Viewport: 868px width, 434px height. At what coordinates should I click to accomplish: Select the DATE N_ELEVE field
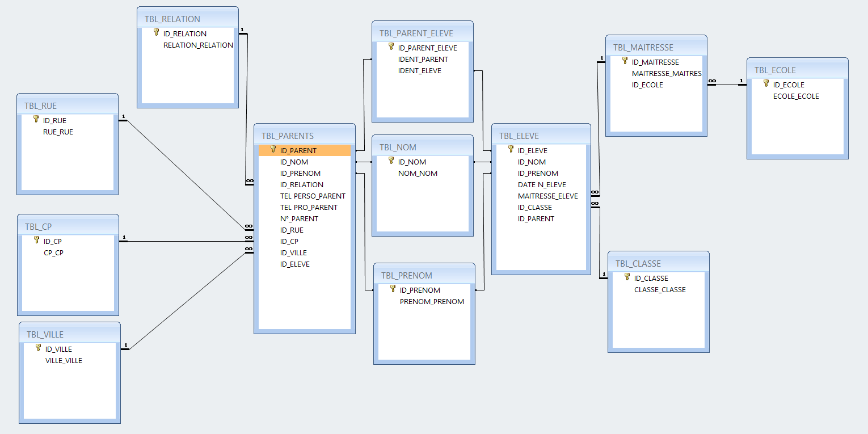pos(541,184)
